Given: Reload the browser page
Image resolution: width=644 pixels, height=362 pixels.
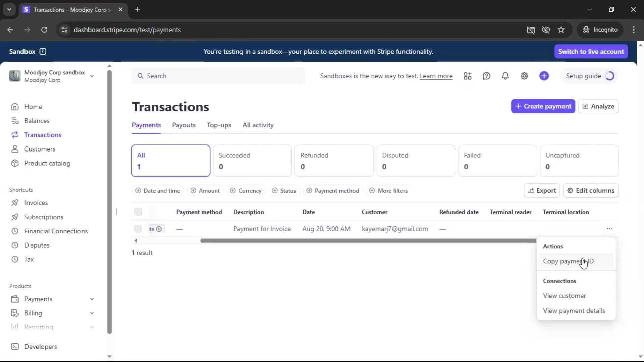Looking at the screenshot, I should 44,30.
